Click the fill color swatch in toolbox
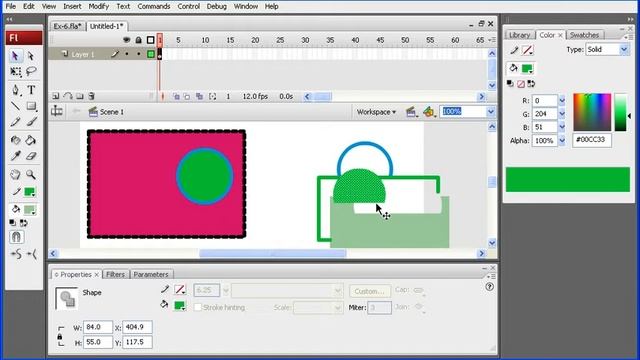Viewport: 640px width, 360px height. coord(29,210)
